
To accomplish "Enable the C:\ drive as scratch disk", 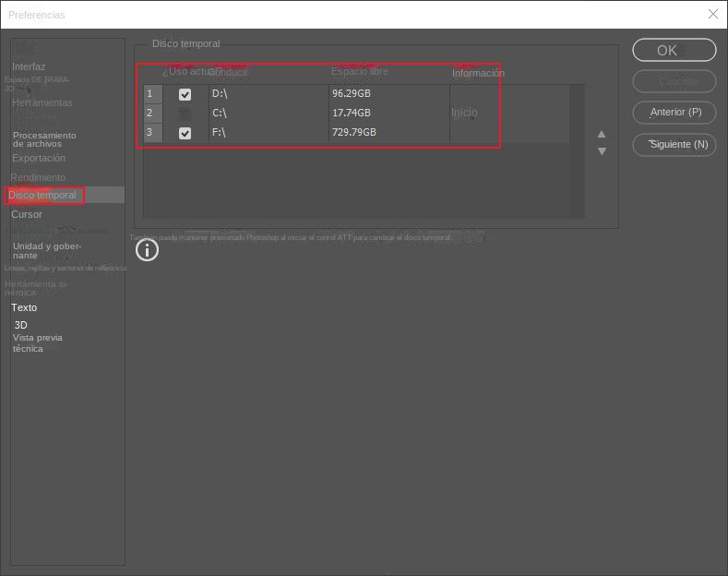I will pos(185,114).
